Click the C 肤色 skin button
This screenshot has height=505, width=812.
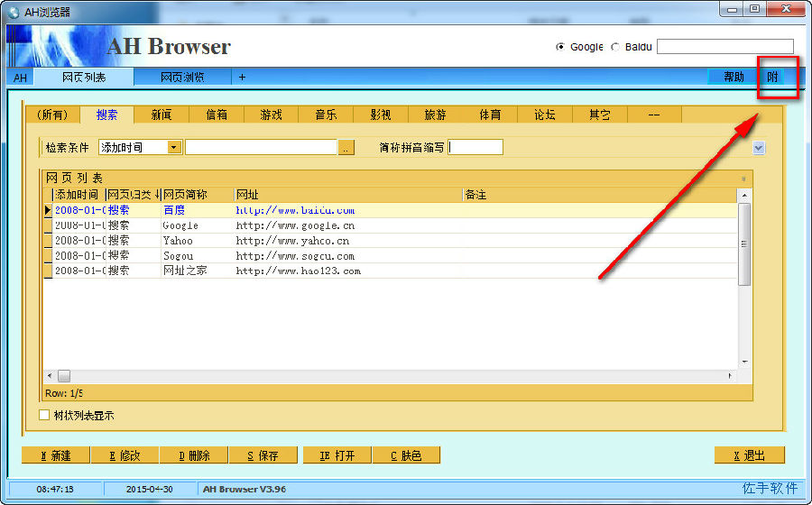[406, 455]
